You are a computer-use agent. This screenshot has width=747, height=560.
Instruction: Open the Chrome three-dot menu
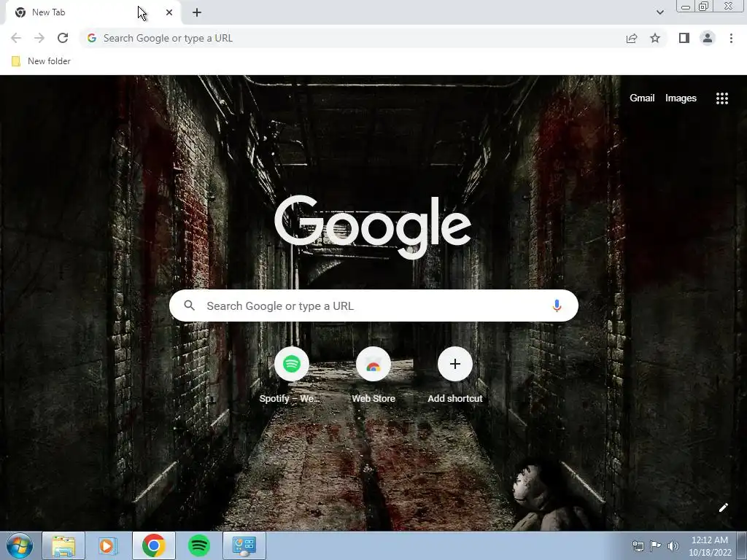pos(731,38)
